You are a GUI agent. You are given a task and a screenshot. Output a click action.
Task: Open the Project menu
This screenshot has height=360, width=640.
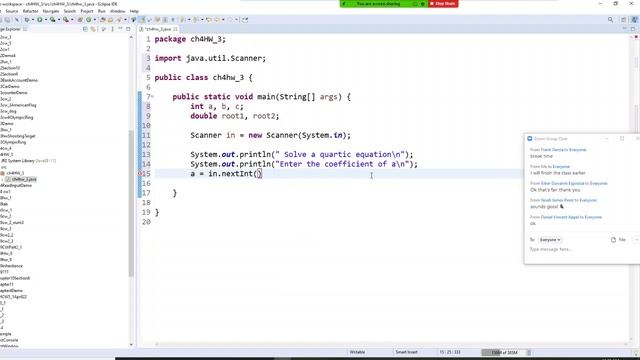point(87,11)
